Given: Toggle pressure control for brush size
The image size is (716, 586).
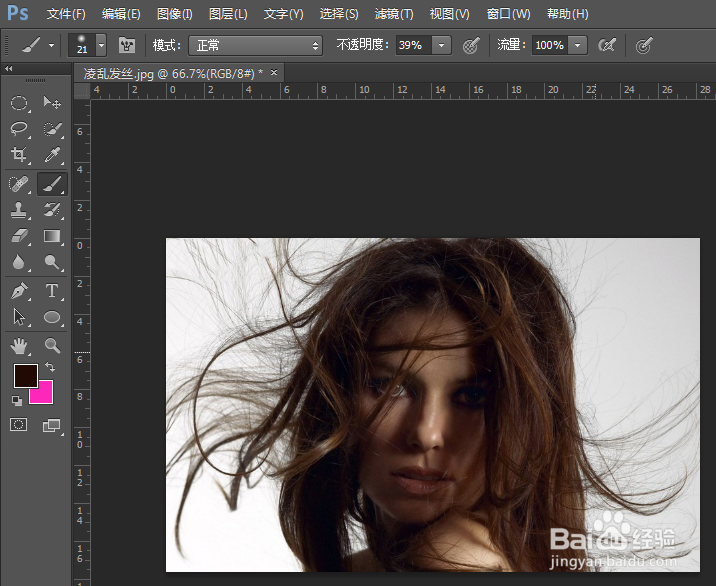Looking at the screenshot, I should click(644, 45).
